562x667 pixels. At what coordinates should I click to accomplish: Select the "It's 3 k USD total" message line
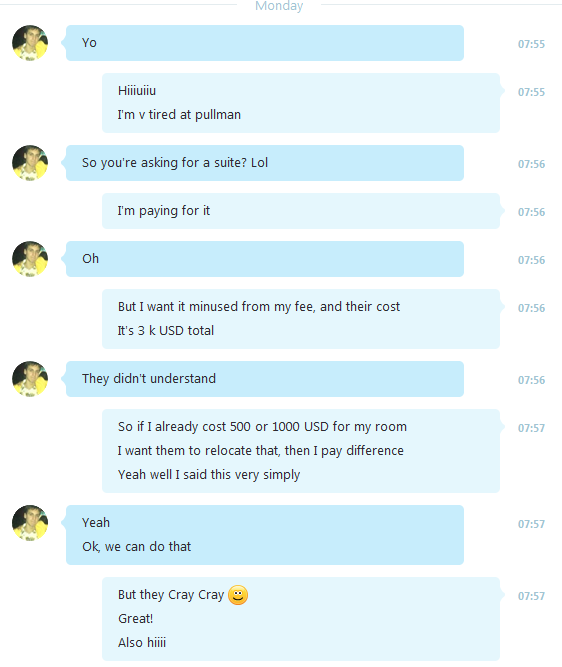pos(165,331)
